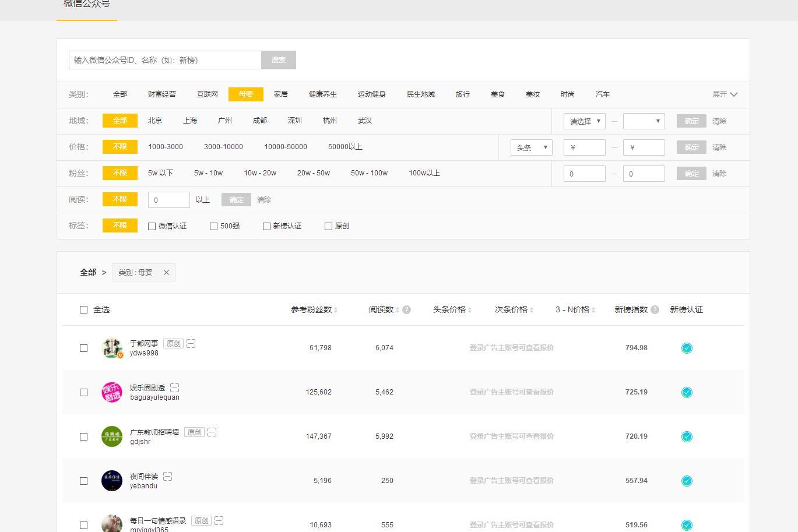Filter fans by 100w以上
The width and height of the screenshot is (798, 532).
[424, 173]
